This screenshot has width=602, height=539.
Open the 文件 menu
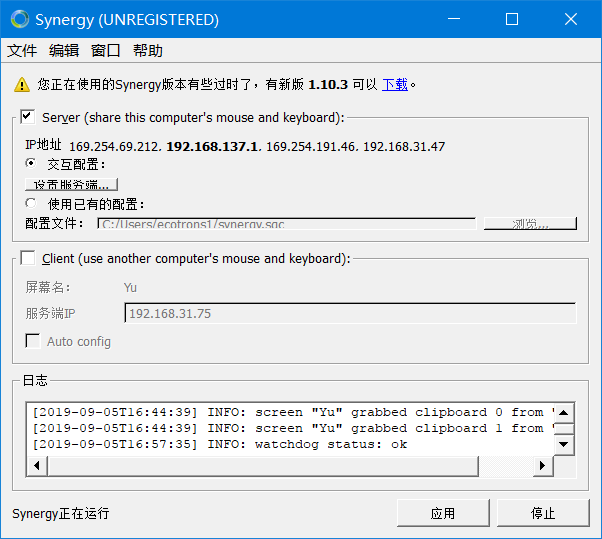pos(22,50)
